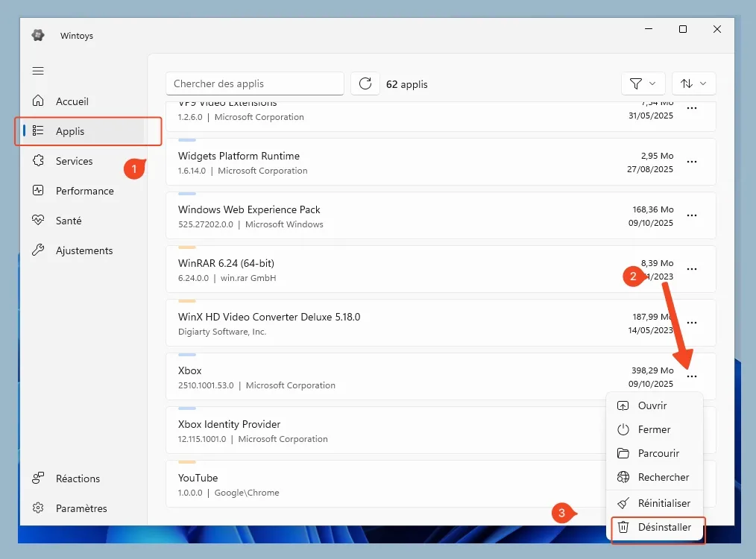Click the hamburger navigation icon
The width and height of the screenshot is (756, 559).
[x=37, y=71]
